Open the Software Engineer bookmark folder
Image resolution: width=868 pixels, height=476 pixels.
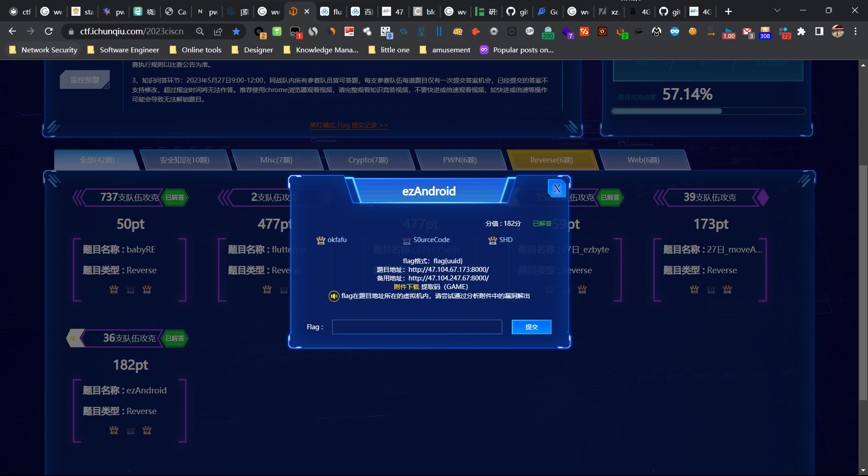(x=123, y=50)
